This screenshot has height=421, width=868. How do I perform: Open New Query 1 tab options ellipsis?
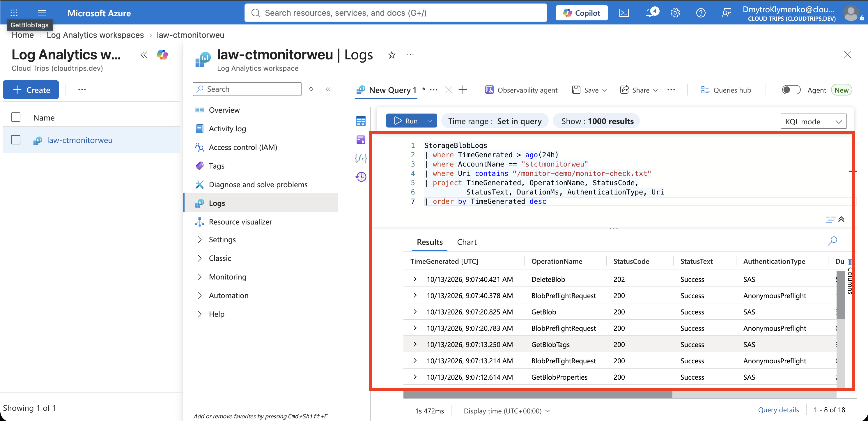click(434, 90)
